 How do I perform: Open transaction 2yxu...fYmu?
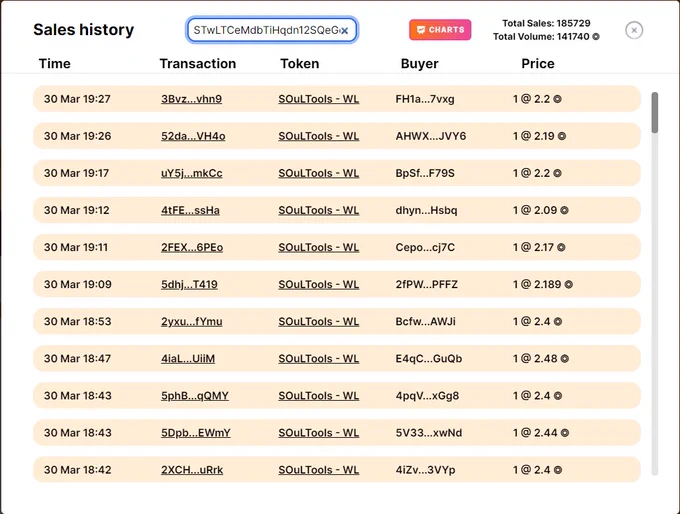192,321
